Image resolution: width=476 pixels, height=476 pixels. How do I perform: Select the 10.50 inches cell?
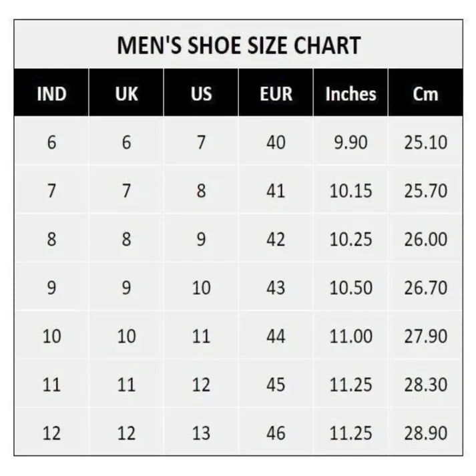(350, 288)
